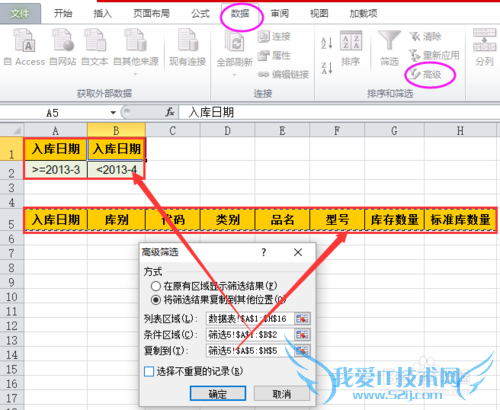Click cell B2 containing <2013-4
500x410 pixels.
(x=116, y=170)
